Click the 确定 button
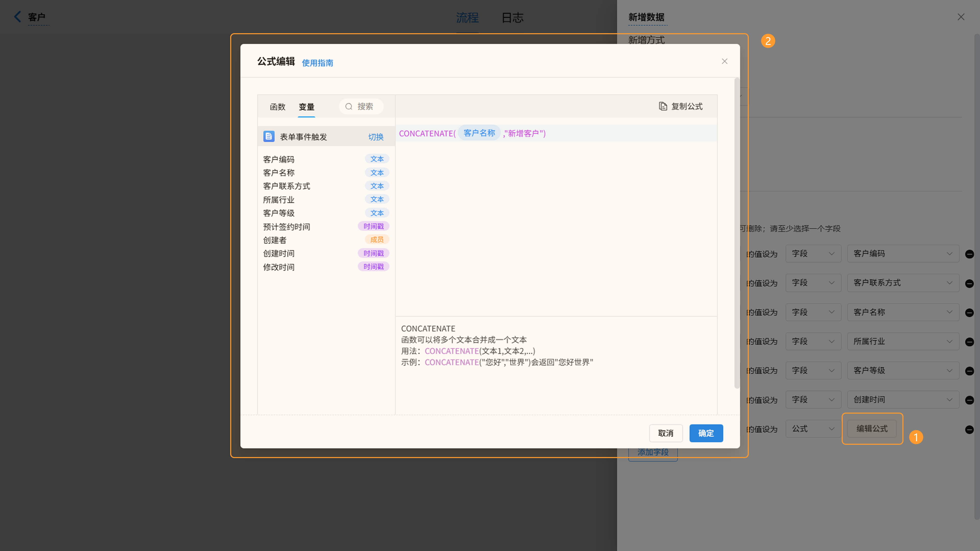 (x=706, y=433)
